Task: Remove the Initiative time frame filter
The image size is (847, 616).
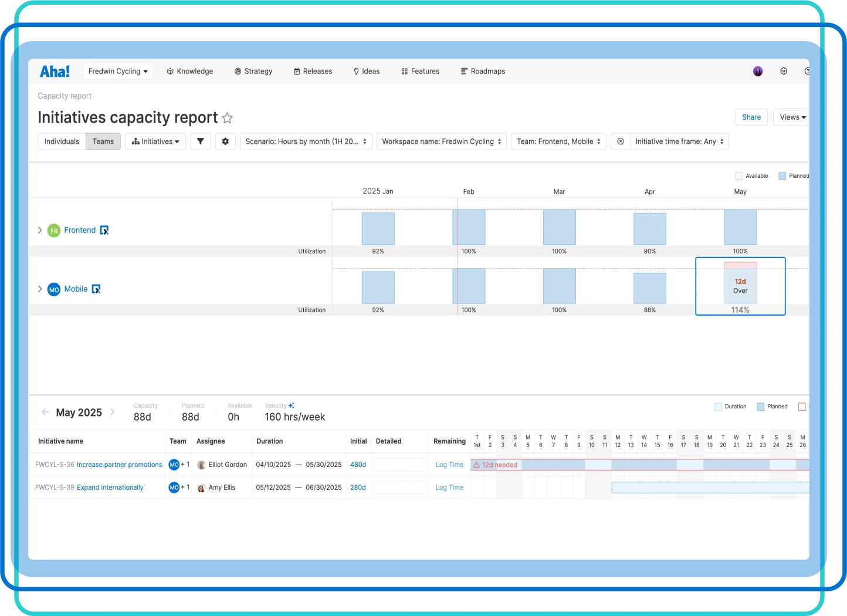Action: click(x=621, y=141)
